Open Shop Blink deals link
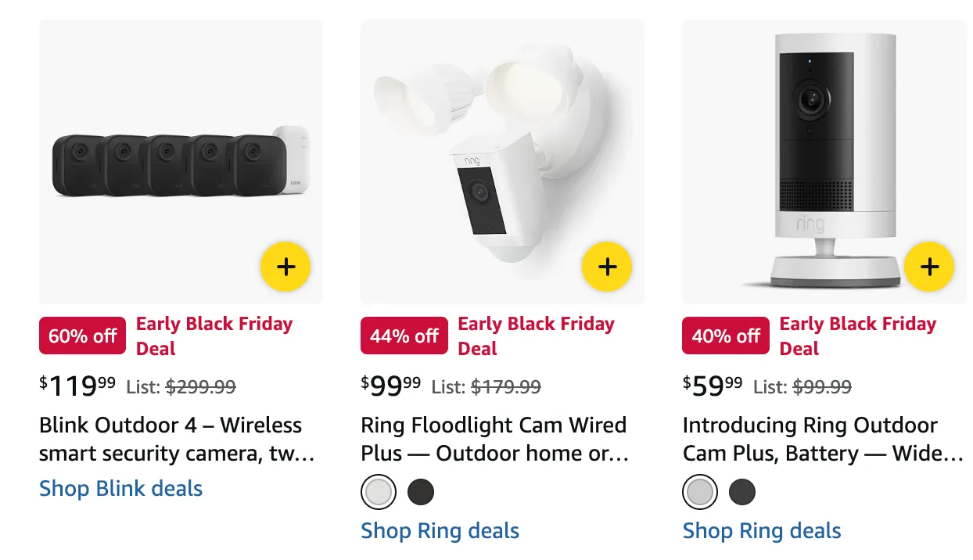The image size is (973, 560). pos(120,489)
